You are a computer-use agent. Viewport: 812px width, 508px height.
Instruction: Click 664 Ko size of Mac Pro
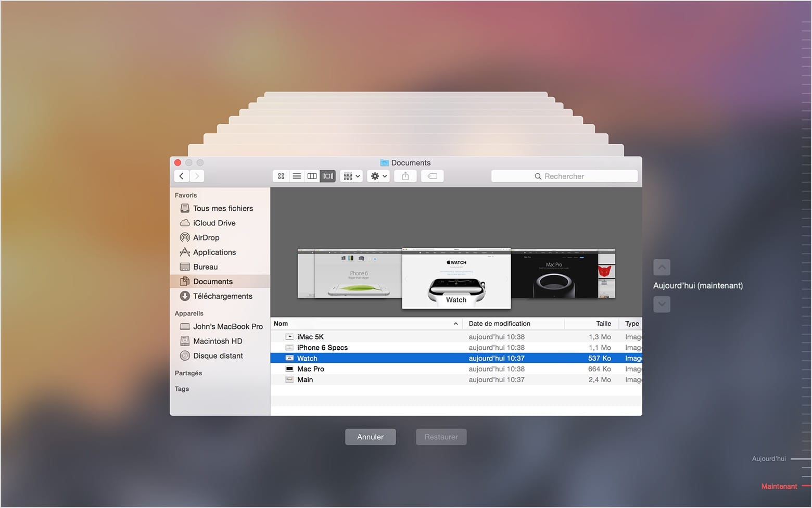(x=600, y=369)
